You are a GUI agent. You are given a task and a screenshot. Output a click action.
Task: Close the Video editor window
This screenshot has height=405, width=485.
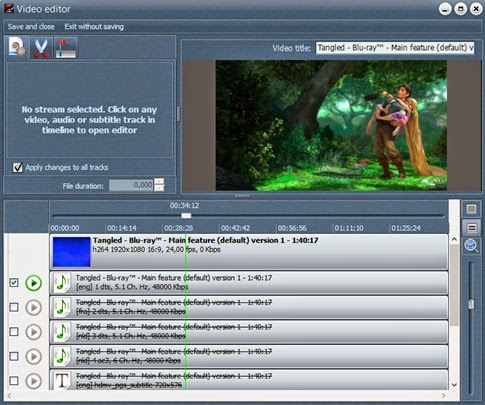[x=476, y=9]
